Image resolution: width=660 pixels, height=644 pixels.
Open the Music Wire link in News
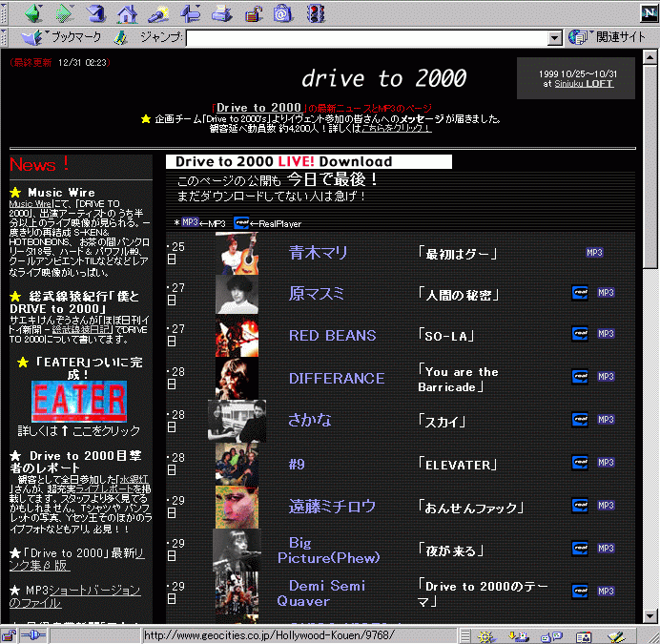tap(30, 204)
